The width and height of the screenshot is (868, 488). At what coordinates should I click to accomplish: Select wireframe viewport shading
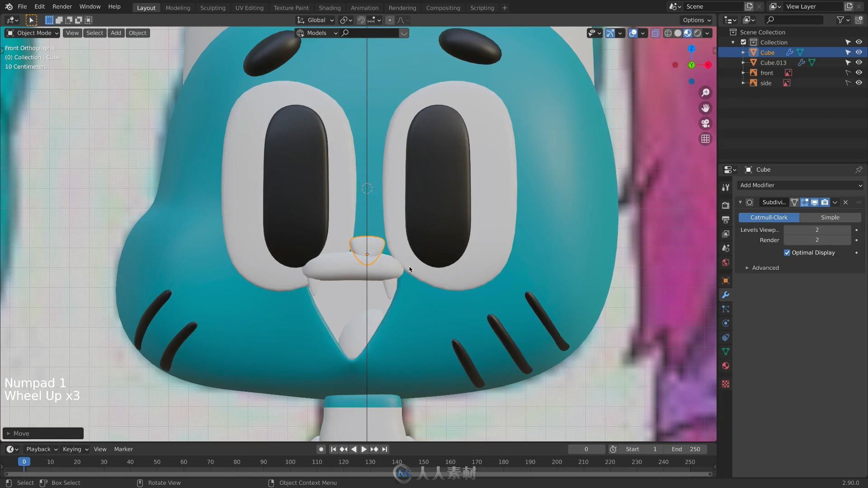coord(668,33)
